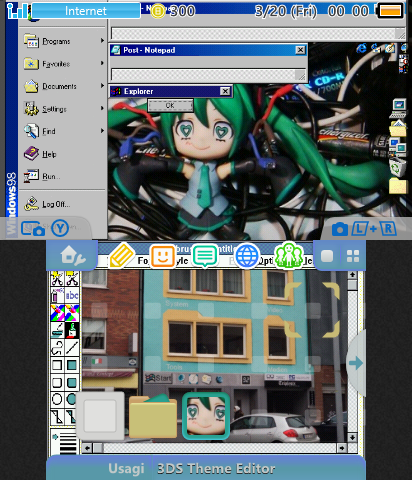Open Help from Start menu
This screenshot has height=480, width=412.
63,154
